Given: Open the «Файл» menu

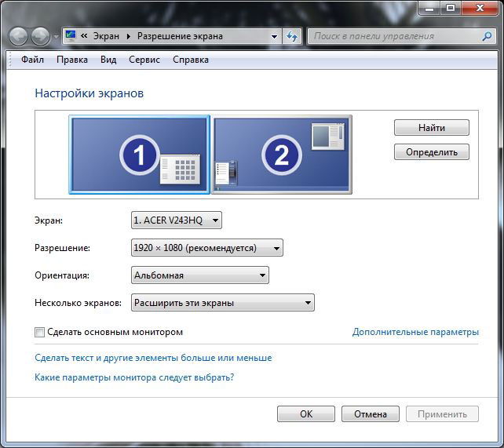Looking at the screenshot, I should tap(32, 60).
